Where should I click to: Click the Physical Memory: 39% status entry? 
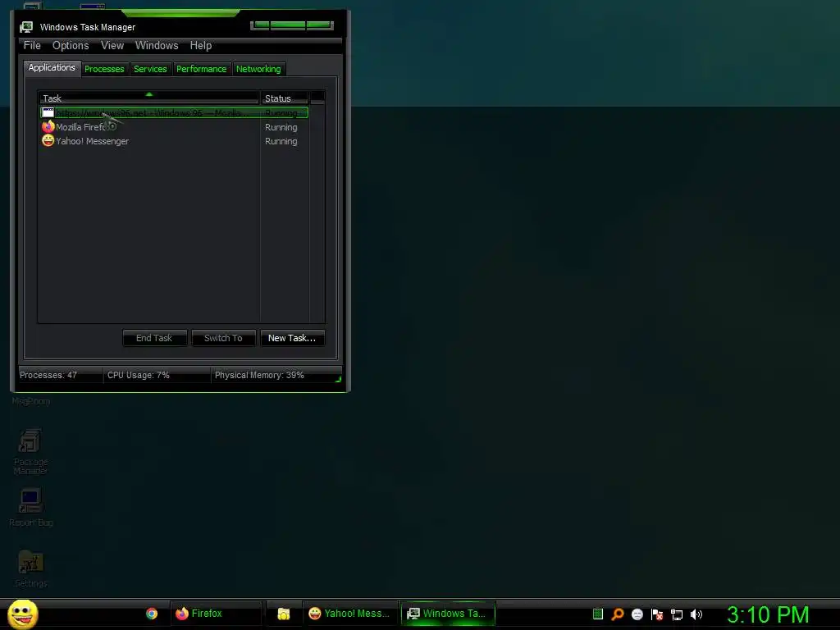click(259, 375)
